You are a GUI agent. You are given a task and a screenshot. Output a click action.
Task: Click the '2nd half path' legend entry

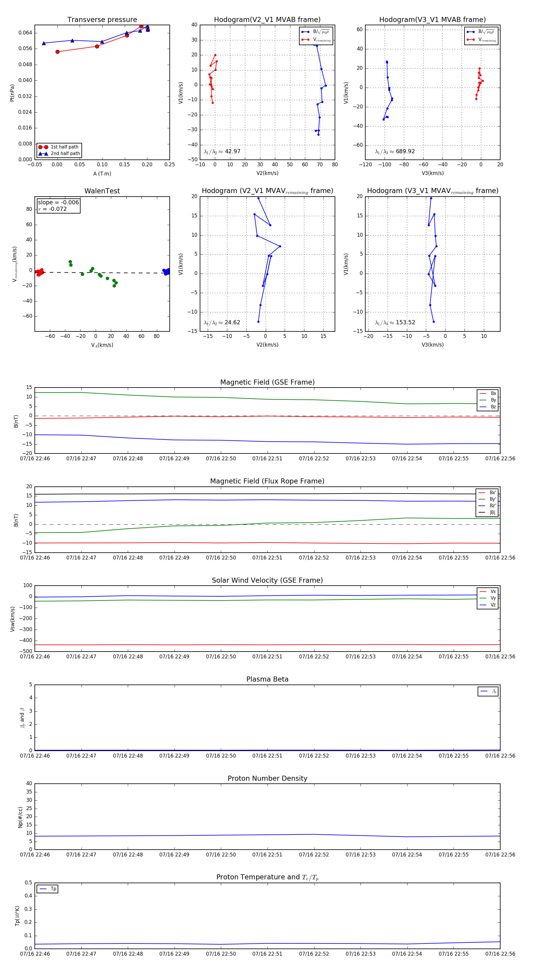click(x=59, y=154)
